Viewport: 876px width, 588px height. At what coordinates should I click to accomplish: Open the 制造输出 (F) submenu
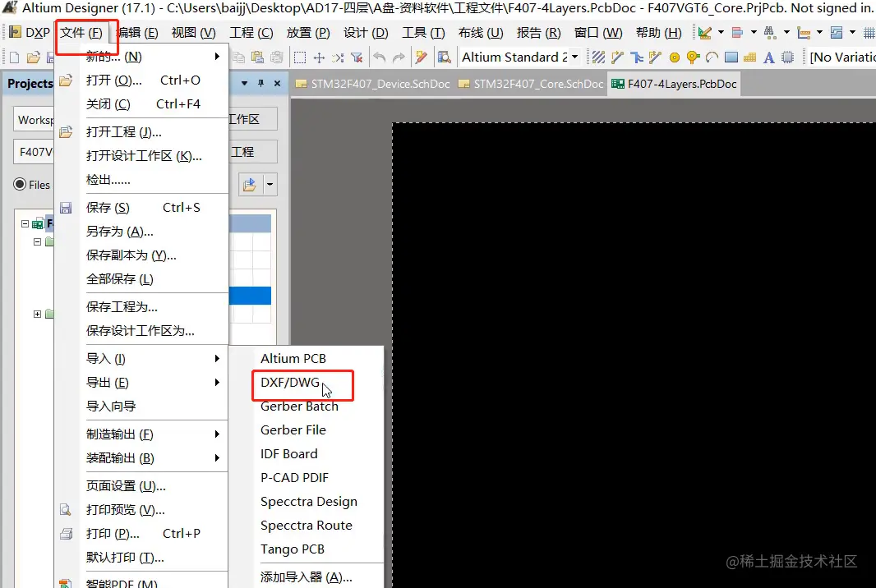coord(142,434)
